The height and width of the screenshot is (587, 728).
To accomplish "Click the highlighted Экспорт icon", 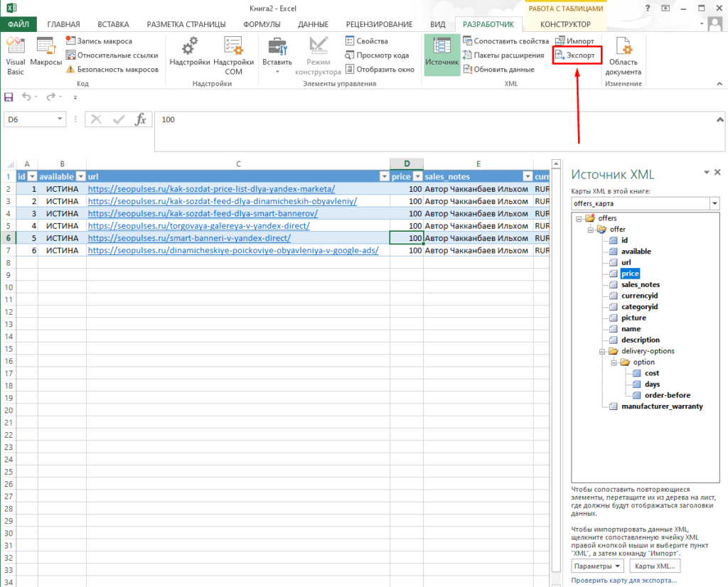I will pos(574,55).
